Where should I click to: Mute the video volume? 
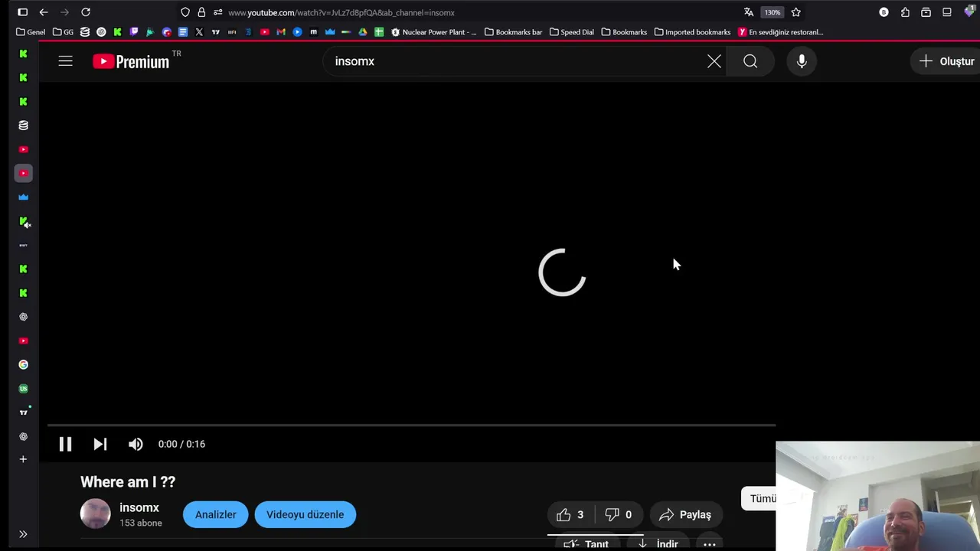tap(136, 444)
